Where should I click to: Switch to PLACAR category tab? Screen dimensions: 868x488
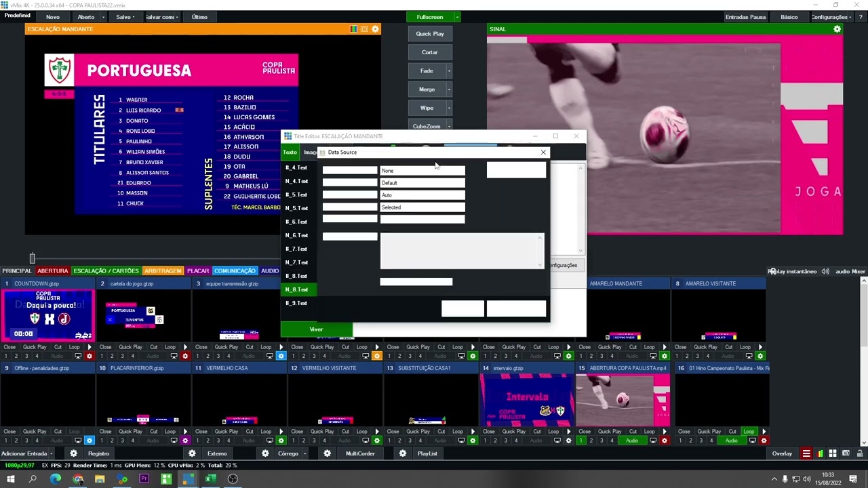click(x=198, y=271)
